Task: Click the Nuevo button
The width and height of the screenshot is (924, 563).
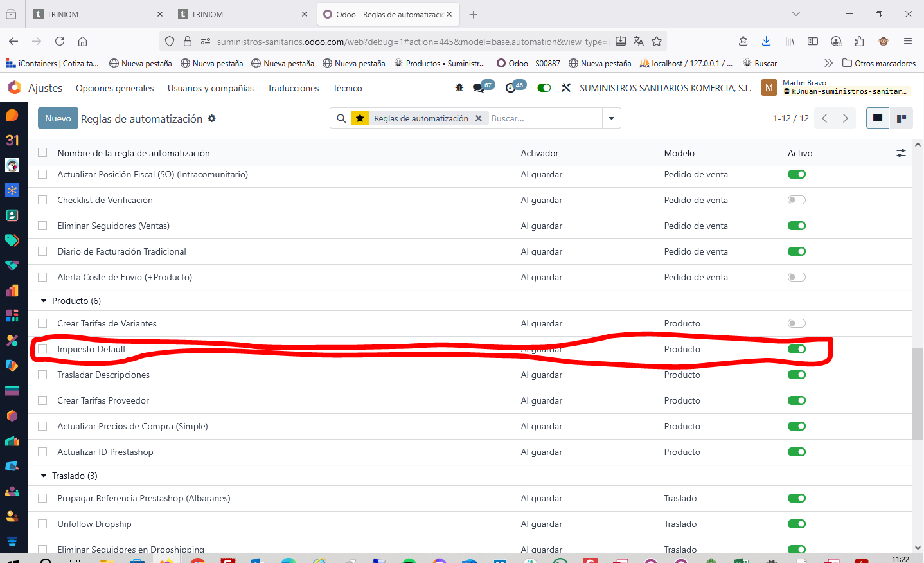Action: pyautogui.click(x=58, y=118)
